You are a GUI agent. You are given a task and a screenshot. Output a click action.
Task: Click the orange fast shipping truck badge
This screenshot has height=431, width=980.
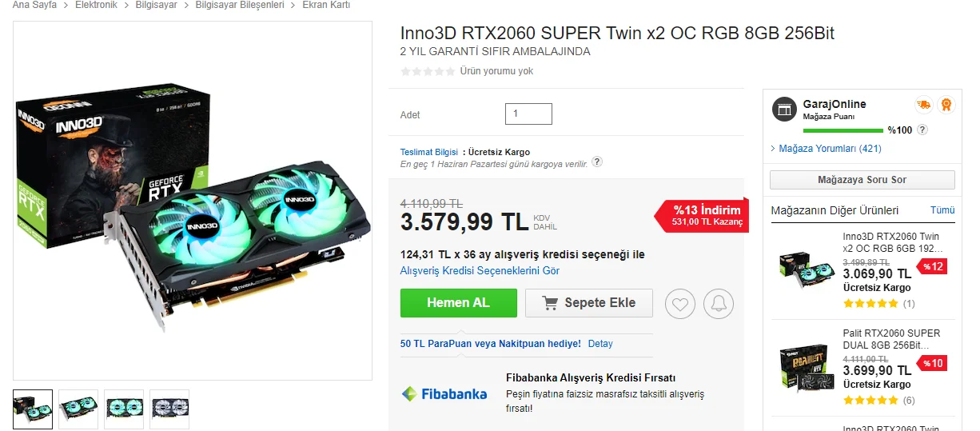pyautogui.click(x=923, y=105)
